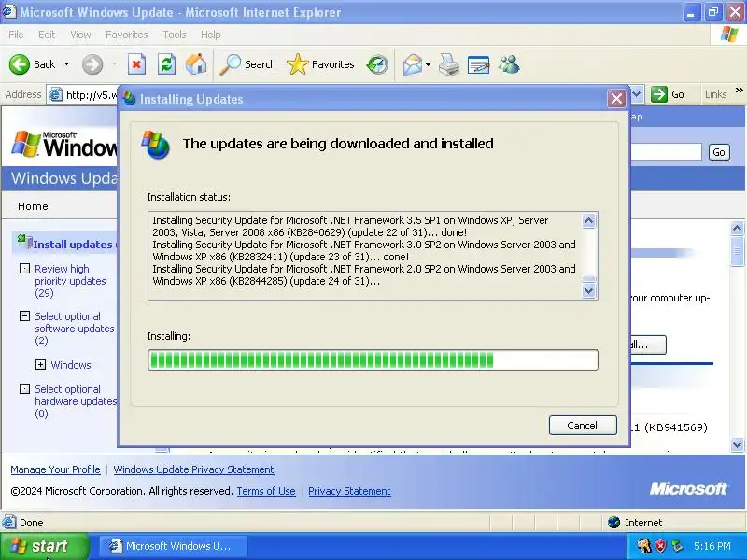Click the Windows link under optional software
The width and height of the screenshot is (747, 560).
point(71,365)
